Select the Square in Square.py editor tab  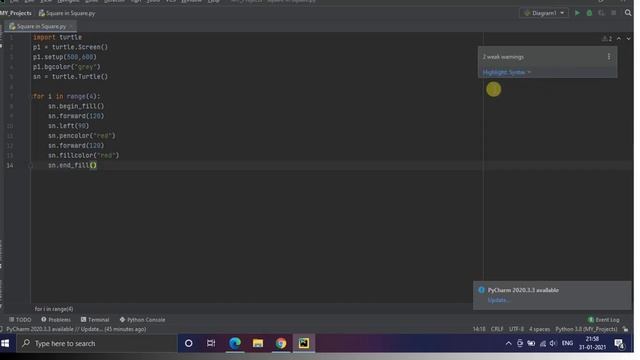(40, 27)
